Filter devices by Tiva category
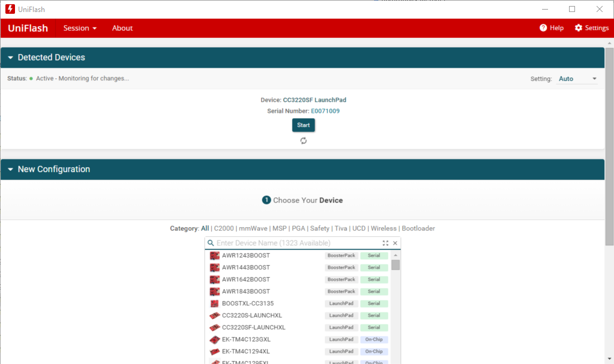614x364 pixels. tap(341, 228)
